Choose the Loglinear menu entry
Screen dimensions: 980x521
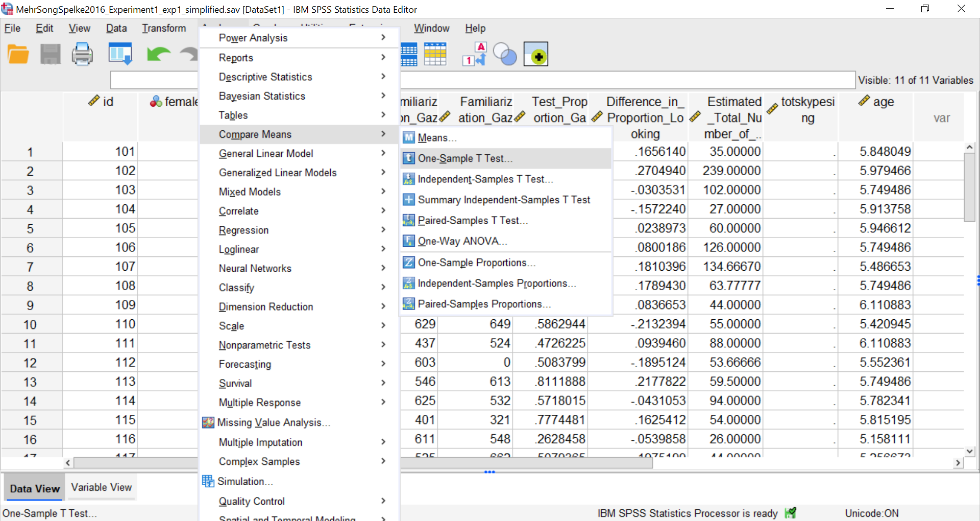(x=299, y=249)
